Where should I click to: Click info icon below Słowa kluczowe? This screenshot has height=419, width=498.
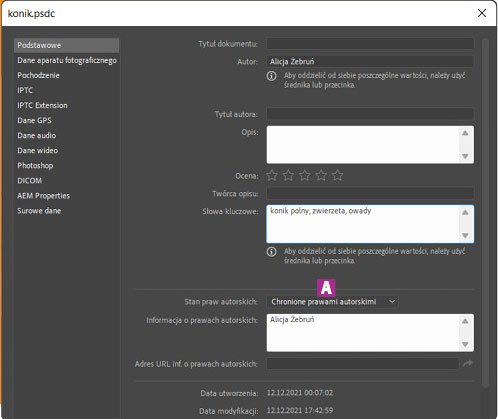coord(272,252)
